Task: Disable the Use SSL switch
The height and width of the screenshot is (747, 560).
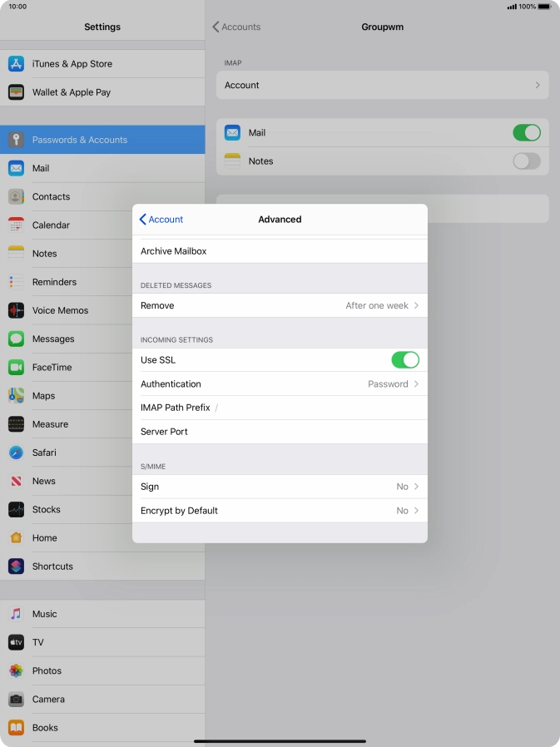Action: pos(404,360)
